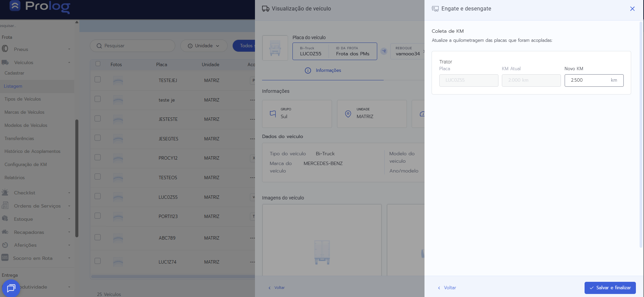Click the Salvar e finalizar button
The height and width of the screenshot is (297, 644).
coord(610,288)
